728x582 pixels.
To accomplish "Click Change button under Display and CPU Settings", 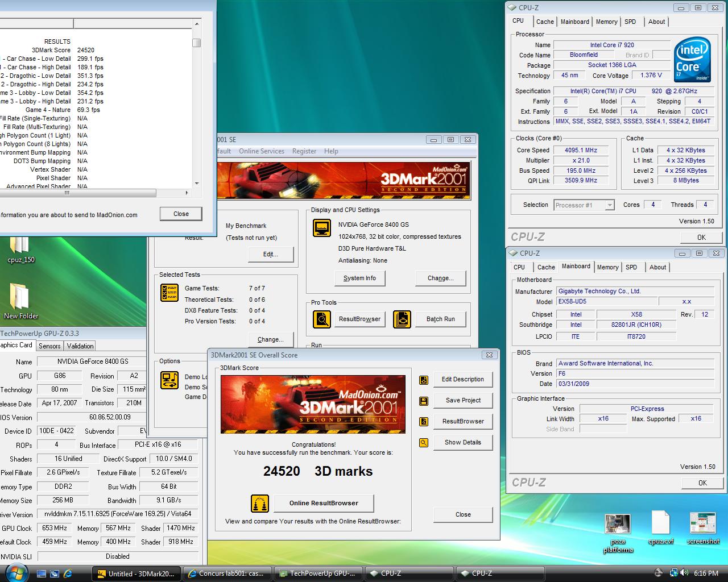I will 441,278.
